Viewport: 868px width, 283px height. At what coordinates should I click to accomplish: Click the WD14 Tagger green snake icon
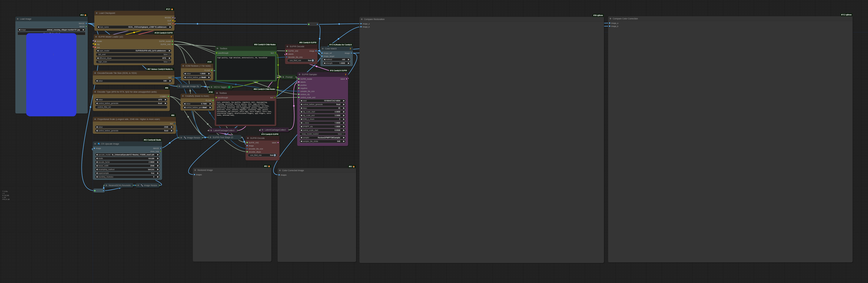[229, 87]
